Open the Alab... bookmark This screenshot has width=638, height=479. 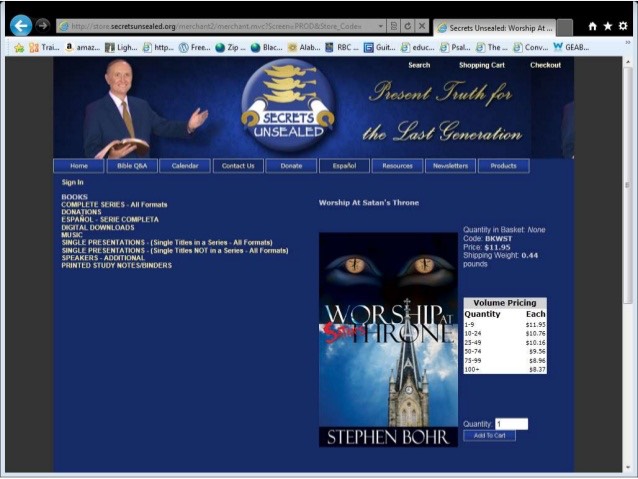click(304, 47)
